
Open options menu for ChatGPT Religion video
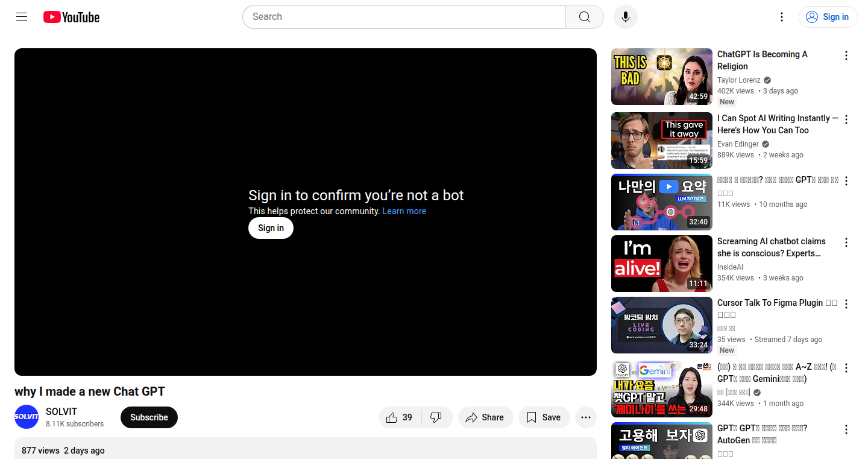846,55
